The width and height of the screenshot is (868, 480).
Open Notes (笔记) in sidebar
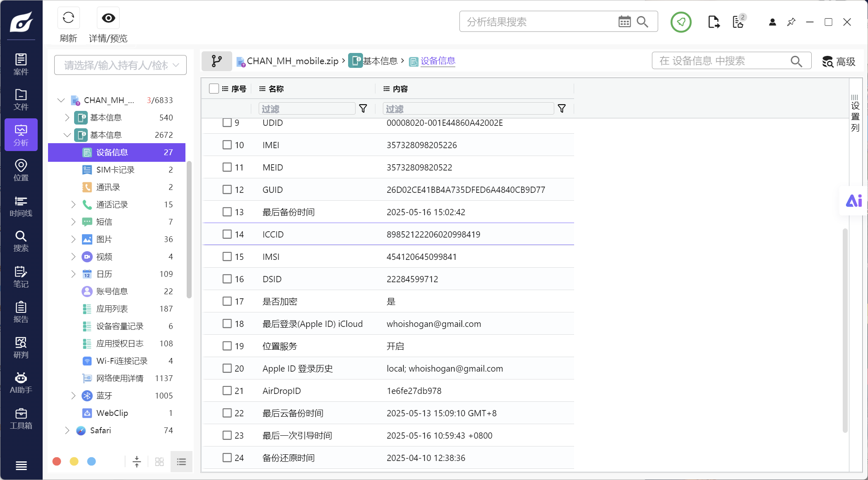21,276
